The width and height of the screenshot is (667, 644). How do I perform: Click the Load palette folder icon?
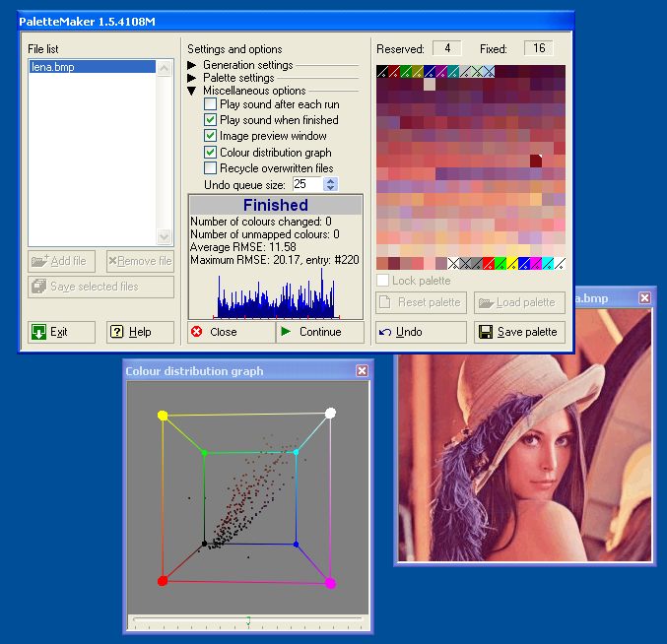coord(487,302)
